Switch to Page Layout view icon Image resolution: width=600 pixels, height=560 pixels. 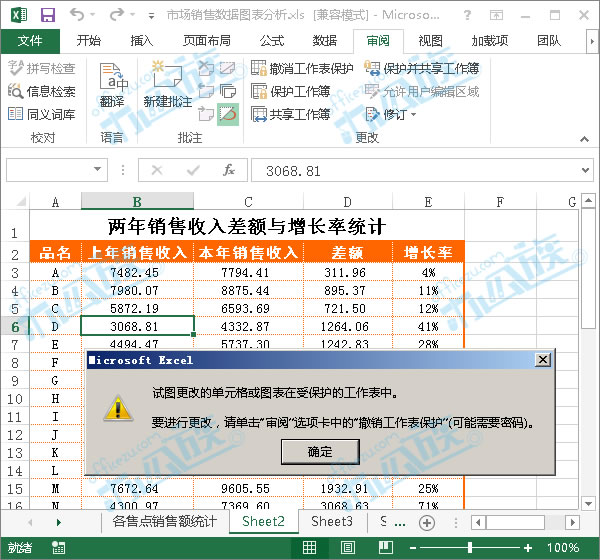pos(347,548)
